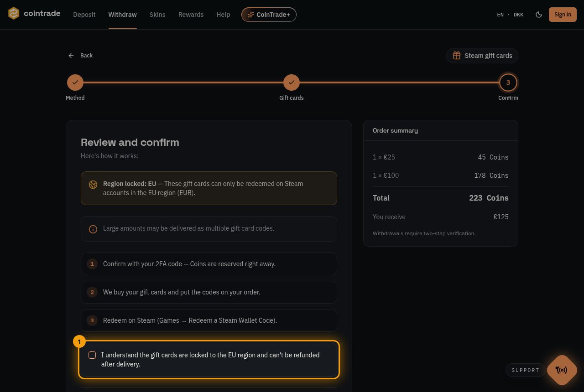Viewport: 584px width, 392px height.
Task: Open the Deposit tab
Action: point(84,15)
